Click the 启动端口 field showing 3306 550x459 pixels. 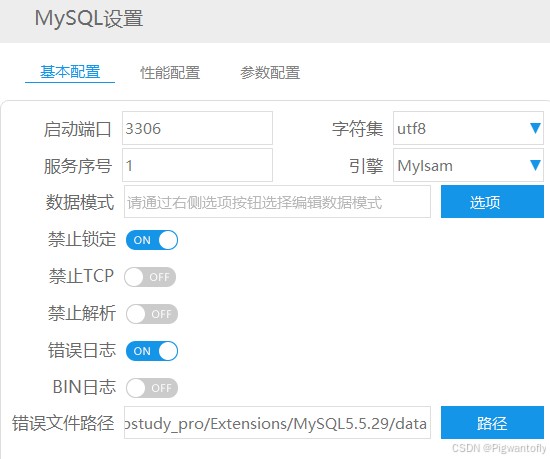pyautogui.click(x=197, y=128)
